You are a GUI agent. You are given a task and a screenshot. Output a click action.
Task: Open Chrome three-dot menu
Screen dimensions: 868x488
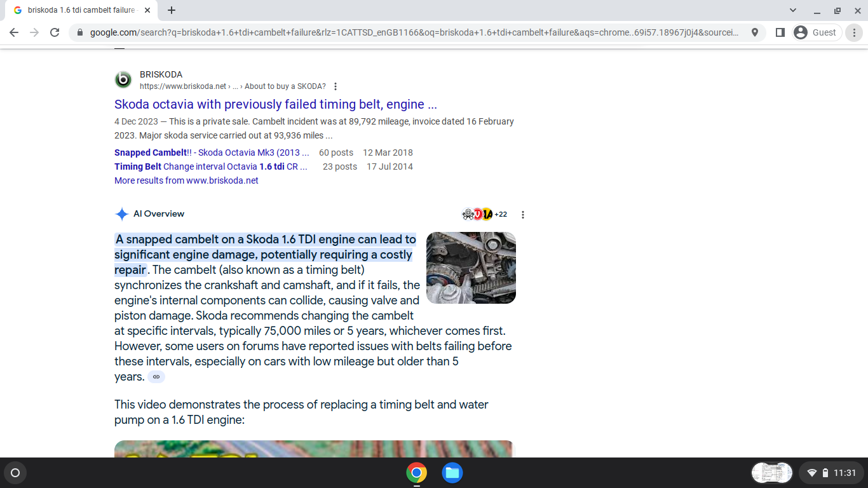(855, 32)
